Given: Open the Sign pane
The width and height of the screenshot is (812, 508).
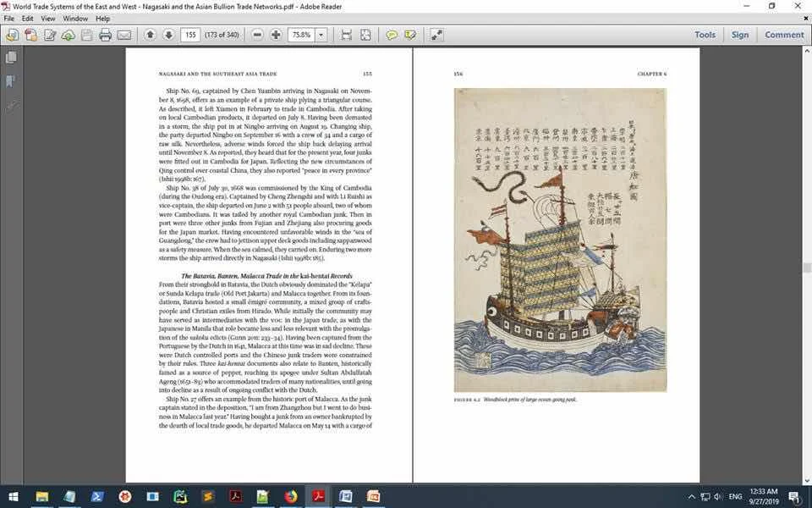Looking at the screenshot, I should (x=739, y=35).
